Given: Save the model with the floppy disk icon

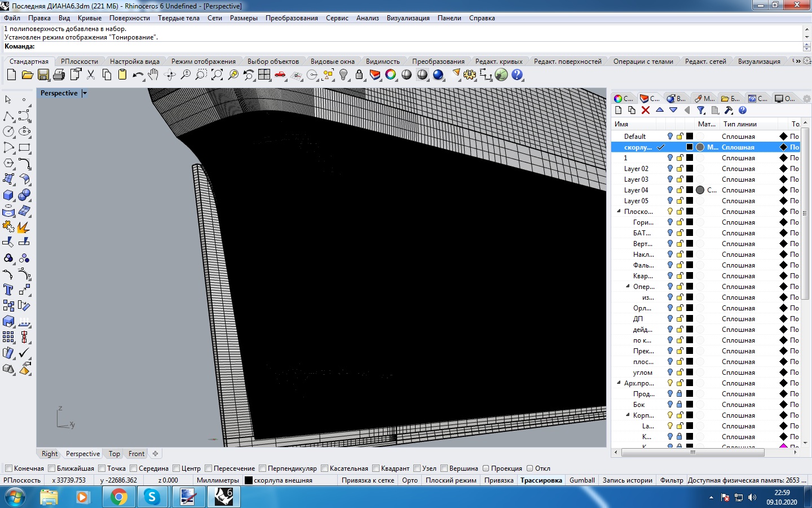Looking at the screenshot, I should click(43, 75).
